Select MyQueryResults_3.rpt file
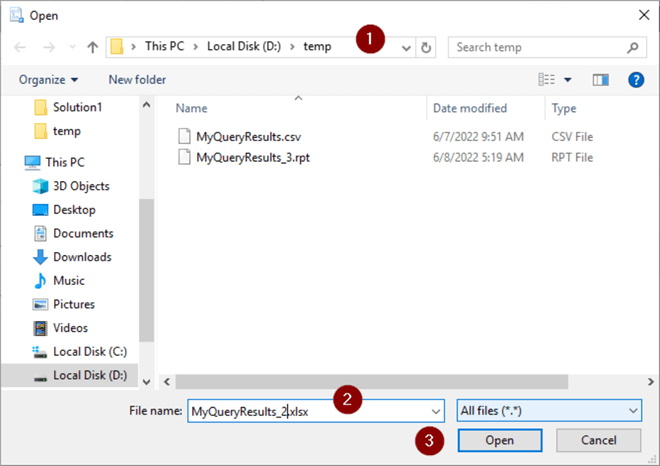This screenshot has width=660, height=466. [x=253, y=157]
